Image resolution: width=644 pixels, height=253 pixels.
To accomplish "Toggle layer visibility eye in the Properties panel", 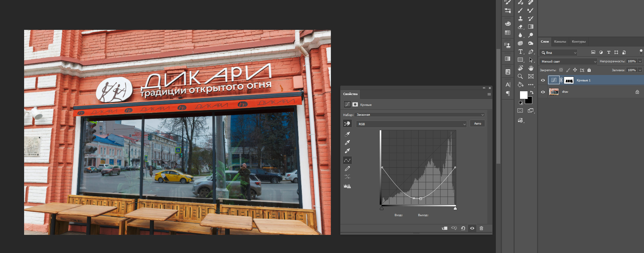I will pyautogui.click(x=472, y=228).
